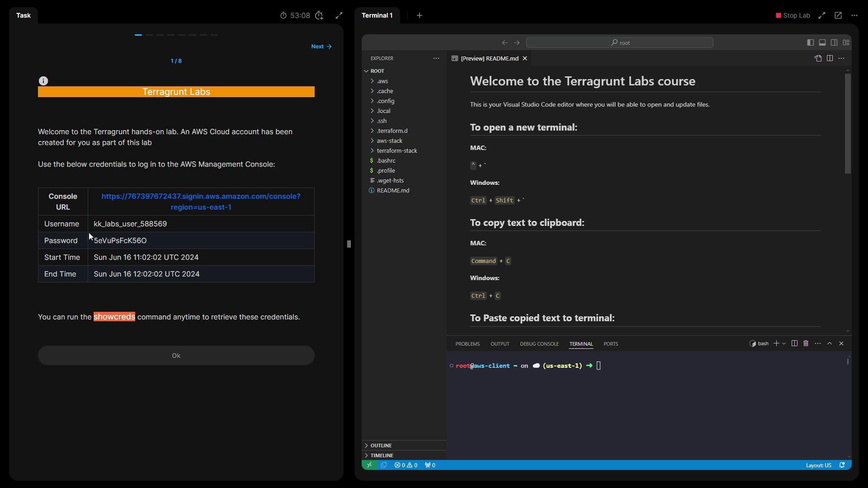Expand the terraform-stack folder
The width and height of the screenshot is (868, 488).
[x=396, y=150]
